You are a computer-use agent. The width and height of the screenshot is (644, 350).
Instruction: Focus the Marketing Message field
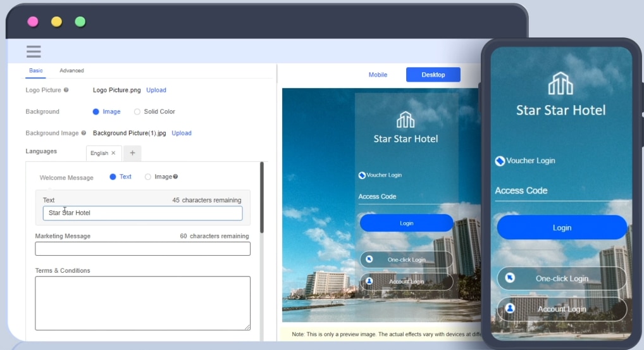[142, 249]
